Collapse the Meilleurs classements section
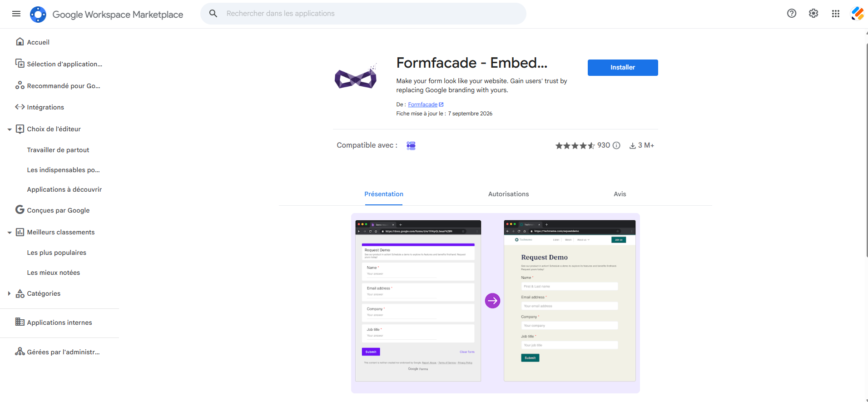 (10, 233)
